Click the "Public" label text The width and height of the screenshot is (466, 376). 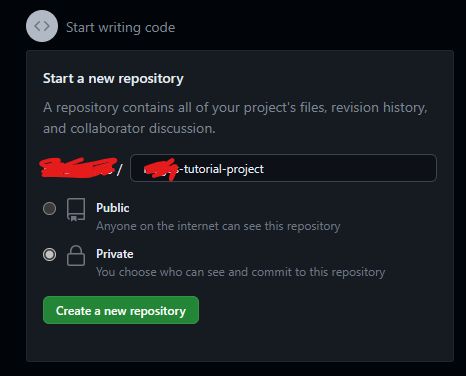click(113, 208)
